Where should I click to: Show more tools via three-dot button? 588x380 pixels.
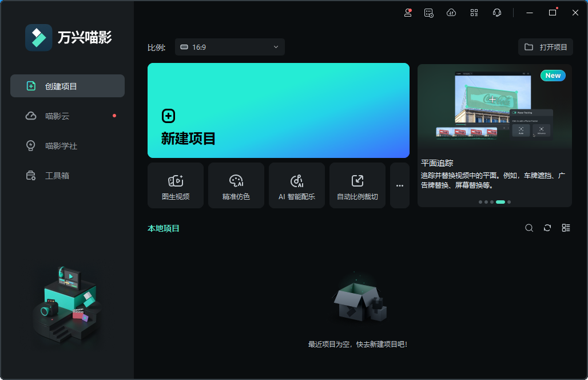pos(400,185)
